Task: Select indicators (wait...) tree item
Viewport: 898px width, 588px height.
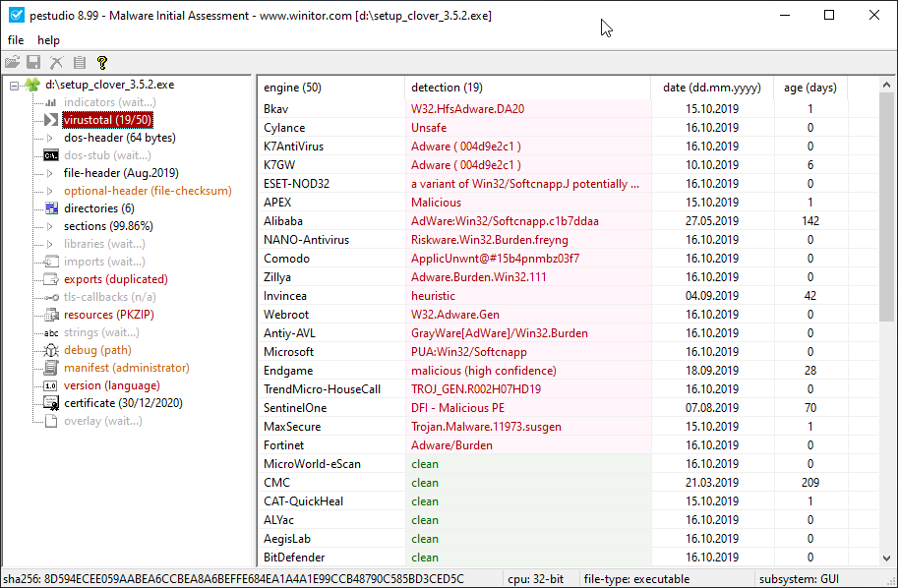Action: (110, 102)
